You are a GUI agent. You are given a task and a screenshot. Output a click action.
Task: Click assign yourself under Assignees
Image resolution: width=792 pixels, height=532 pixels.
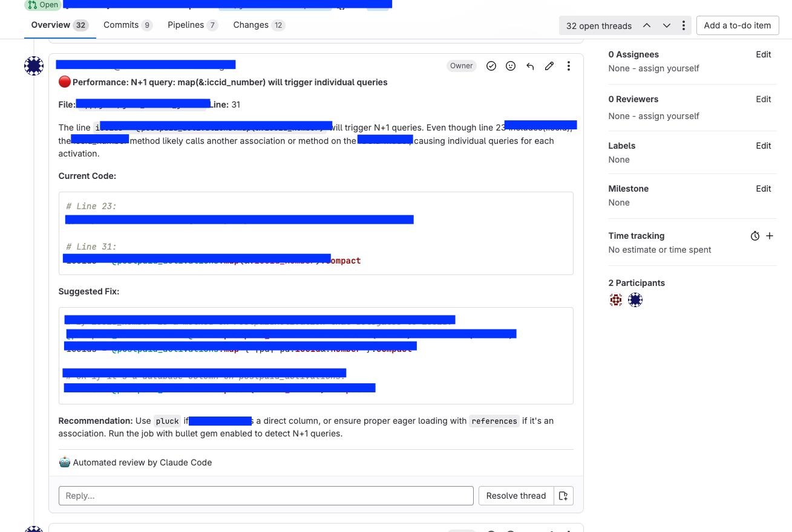667,68
